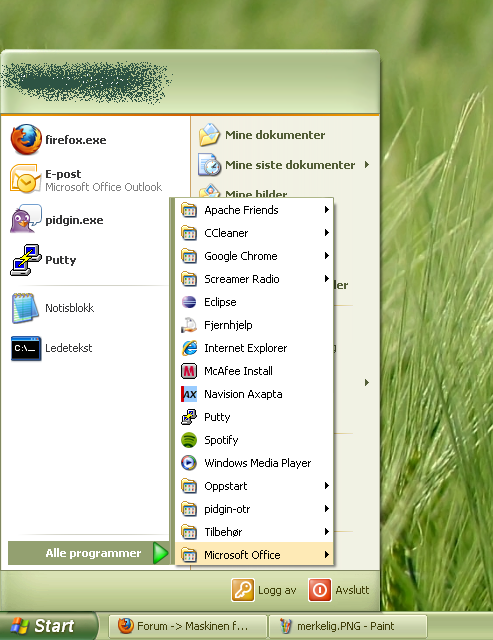Viewport: 493px width, 640px height.
Task: Select Windows Media Player label
Action: [258, 463]
